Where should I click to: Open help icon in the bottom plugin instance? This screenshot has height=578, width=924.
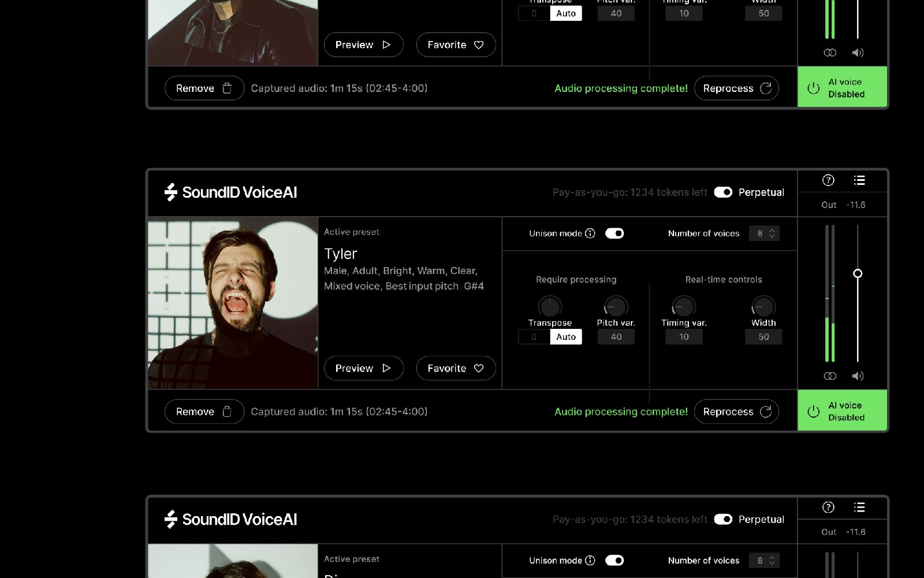click(828, 507)
